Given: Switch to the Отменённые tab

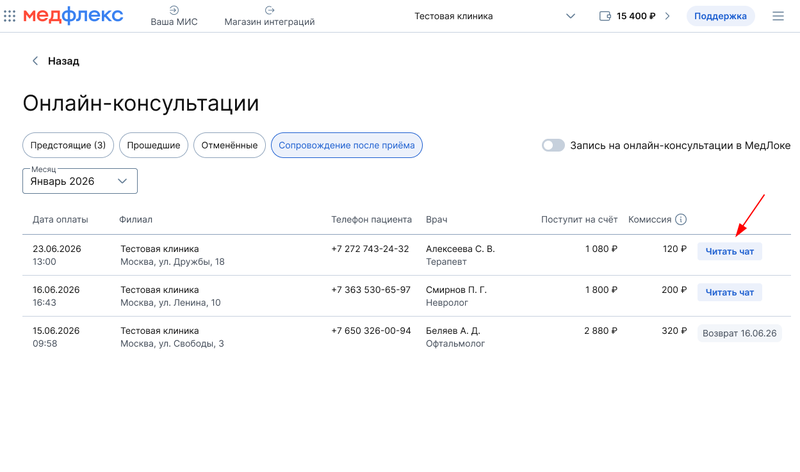Looking at the screenshot, I should (x=230, y=145).
